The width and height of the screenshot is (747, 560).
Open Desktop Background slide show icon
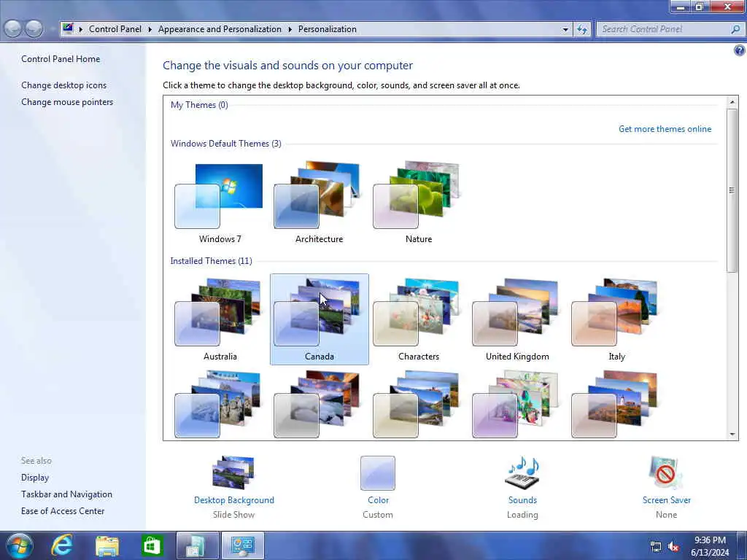point(233,472)
